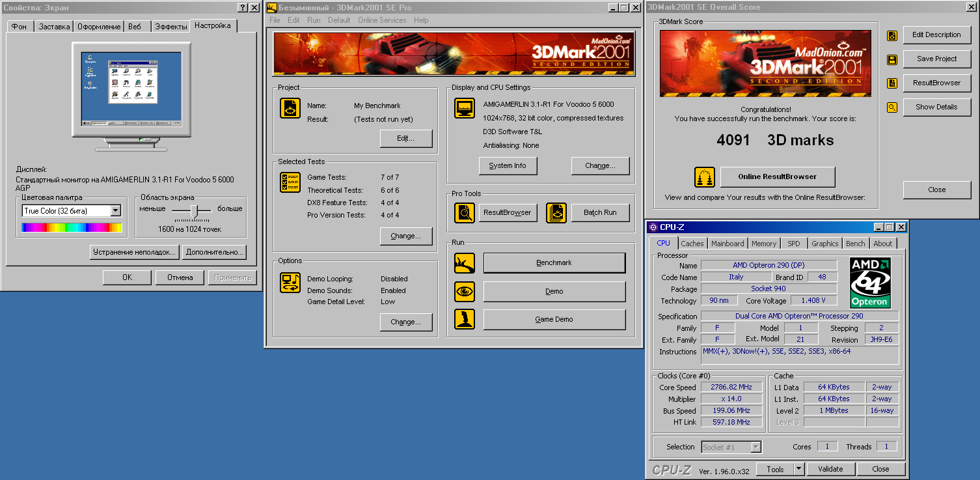Open the arrow next to CPU-Z Tools
Image resolution: width=980 pixels, height=480 pixels.
[799, 469]
